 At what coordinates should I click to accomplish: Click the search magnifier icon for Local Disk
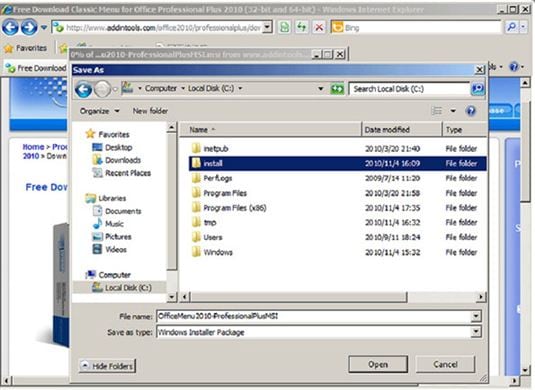click(477, 89)
